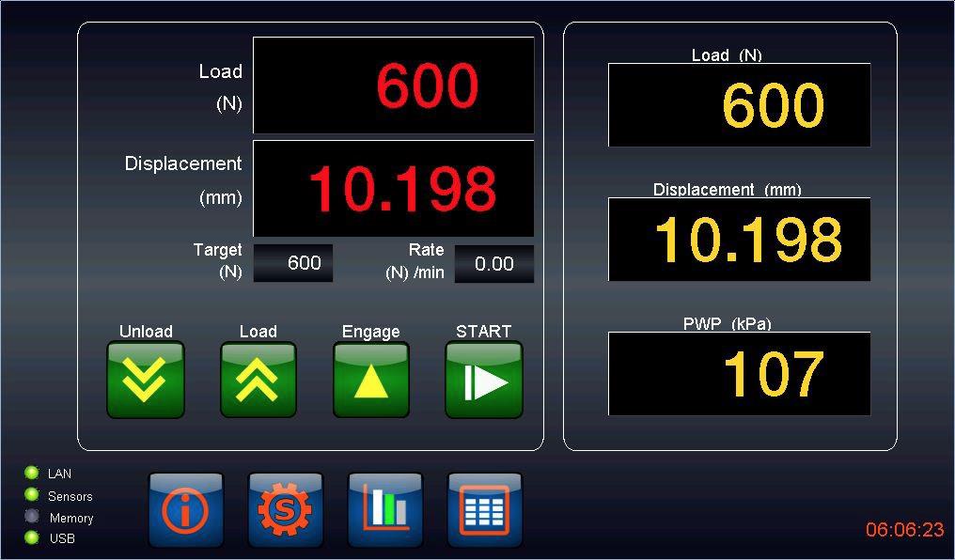The height and width of the screenshot is (560, 955).
Task: Click the LAN status indicator light
Action: (x=32, y=474)
